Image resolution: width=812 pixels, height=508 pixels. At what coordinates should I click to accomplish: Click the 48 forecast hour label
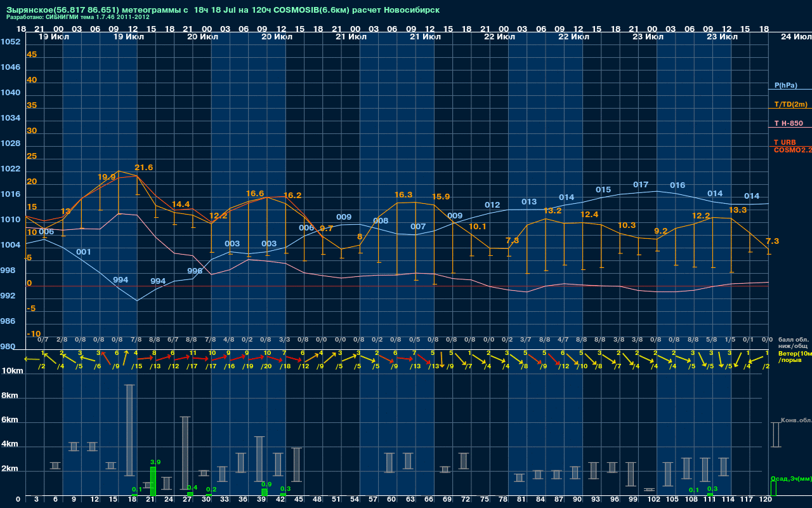pos(317,500)
